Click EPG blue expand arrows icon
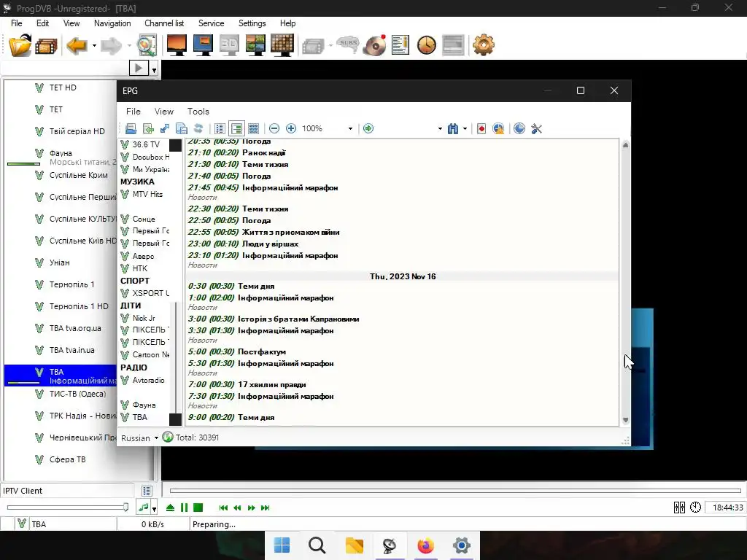The width and height of the screenshot is (747, 560). (x=165, y=128)
